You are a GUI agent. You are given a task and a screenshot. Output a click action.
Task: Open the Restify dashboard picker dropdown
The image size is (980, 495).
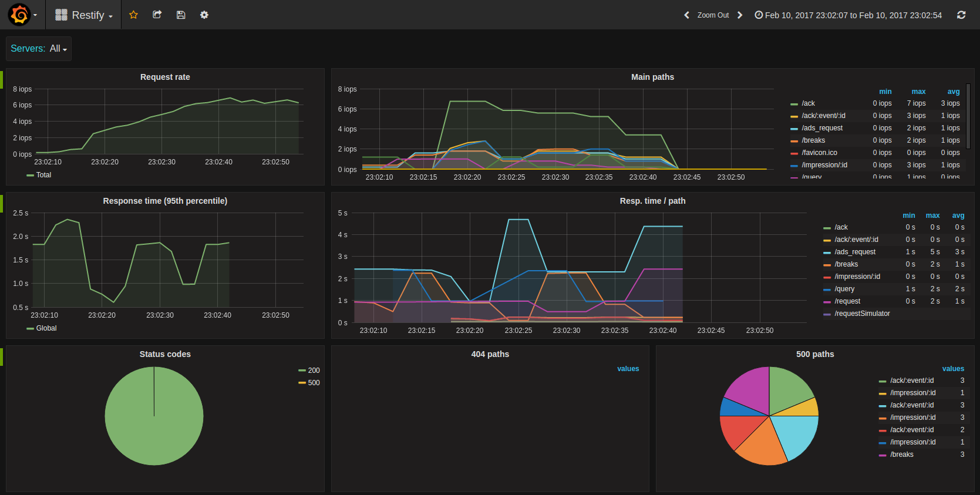tap(84, 15)
